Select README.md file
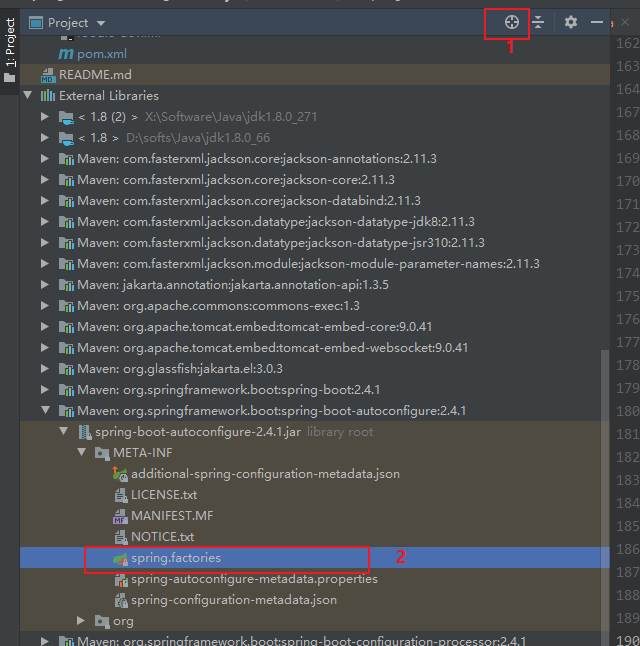 95,75
